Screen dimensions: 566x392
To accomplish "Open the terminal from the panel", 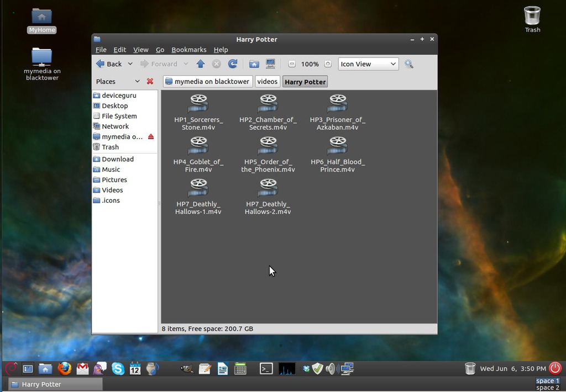I will click(x=266, y=369).
